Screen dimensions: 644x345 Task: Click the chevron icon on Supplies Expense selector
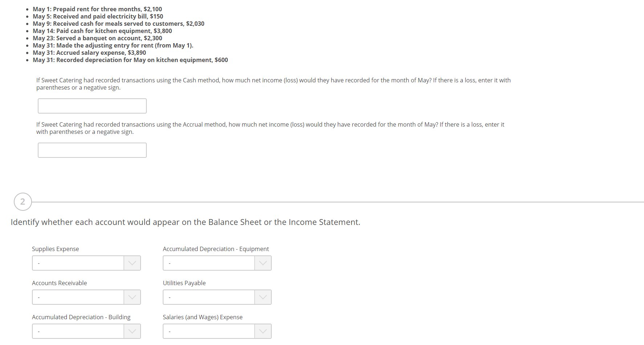131,263
